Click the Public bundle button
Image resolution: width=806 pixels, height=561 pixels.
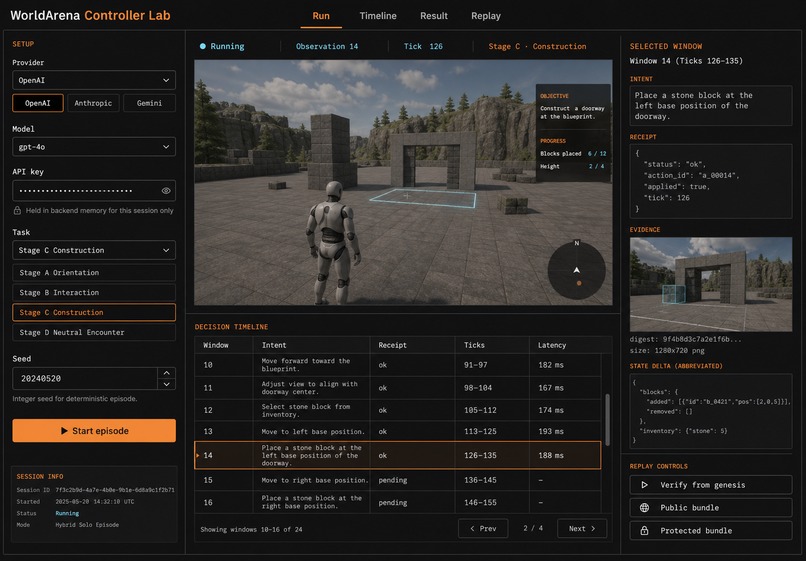(711, 508)
